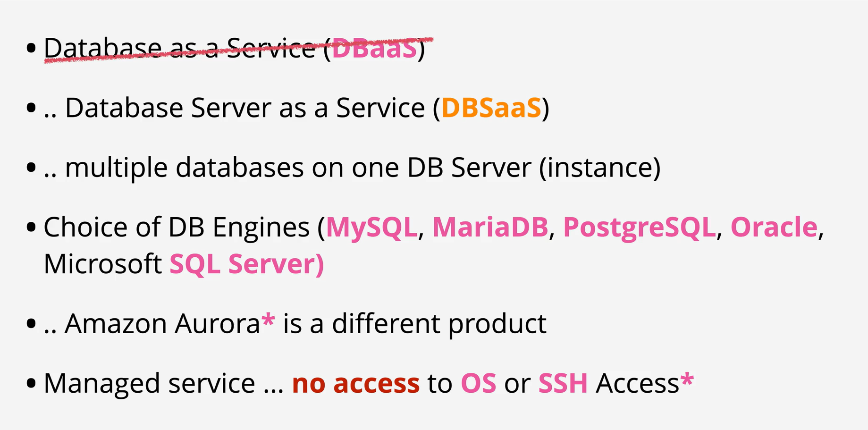Click the Oracle engine name

tap(774, 227)
